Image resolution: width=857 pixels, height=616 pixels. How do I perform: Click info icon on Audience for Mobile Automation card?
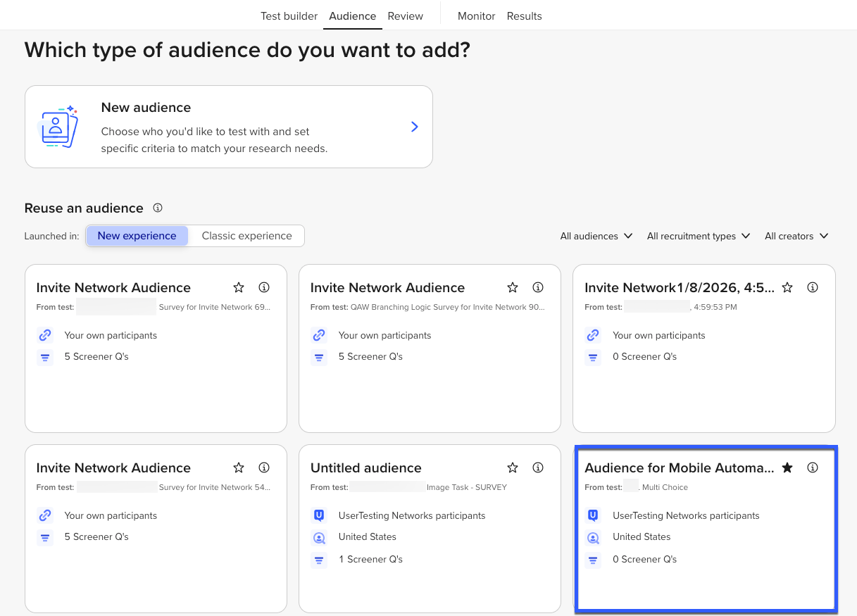[x=813, y=467]
